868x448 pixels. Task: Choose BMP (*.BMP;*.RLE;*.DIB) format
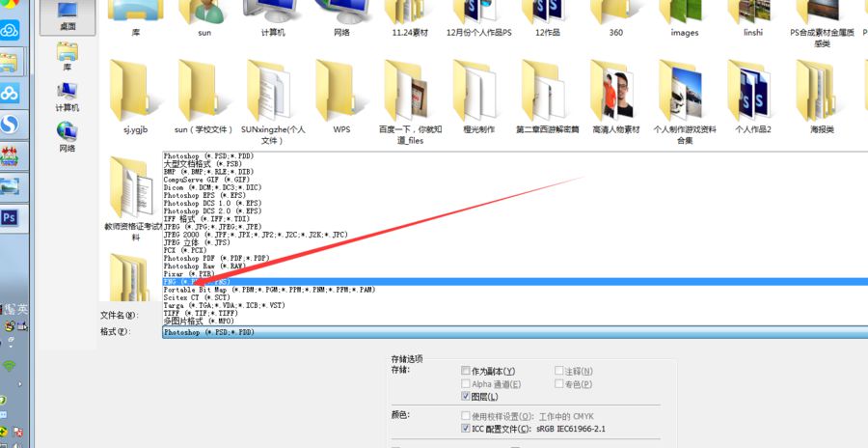coord(515,172)
